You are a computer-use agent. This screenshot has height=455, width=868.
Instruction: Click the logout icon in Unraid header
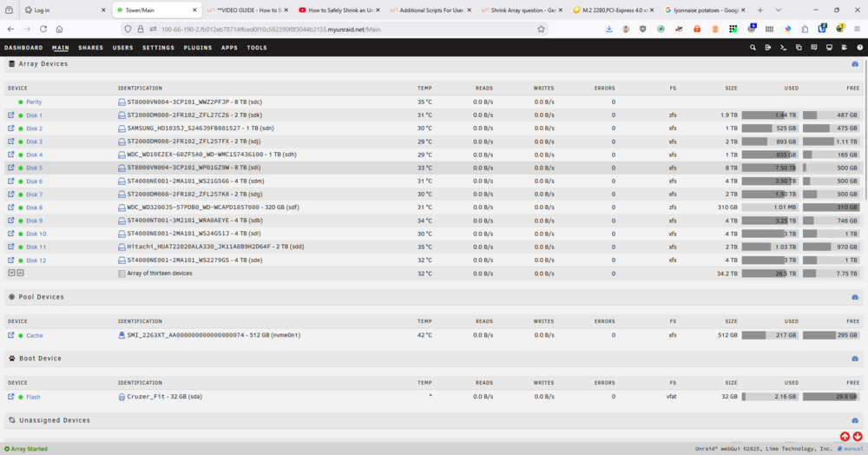[x=768, y=48]
